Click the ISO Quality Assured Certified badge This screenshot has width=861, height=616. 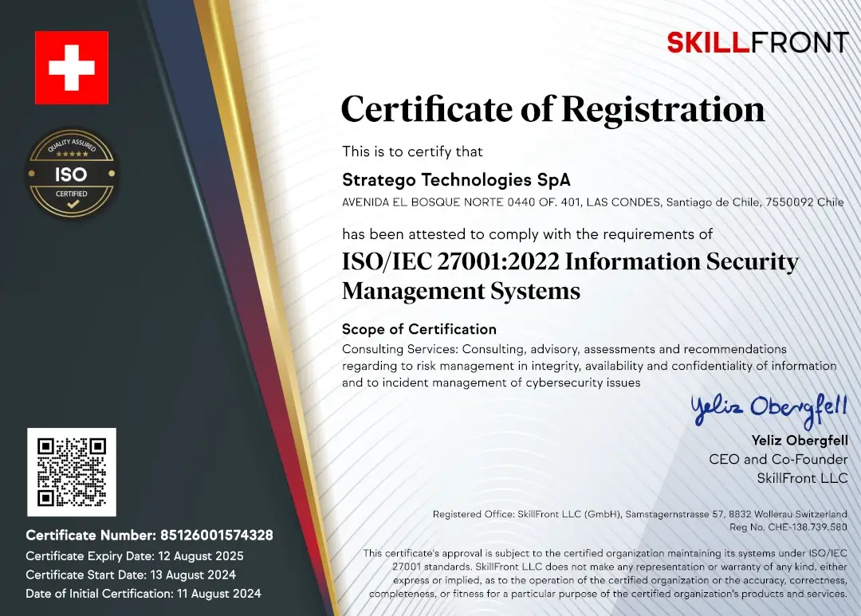(x=72, y=173)
